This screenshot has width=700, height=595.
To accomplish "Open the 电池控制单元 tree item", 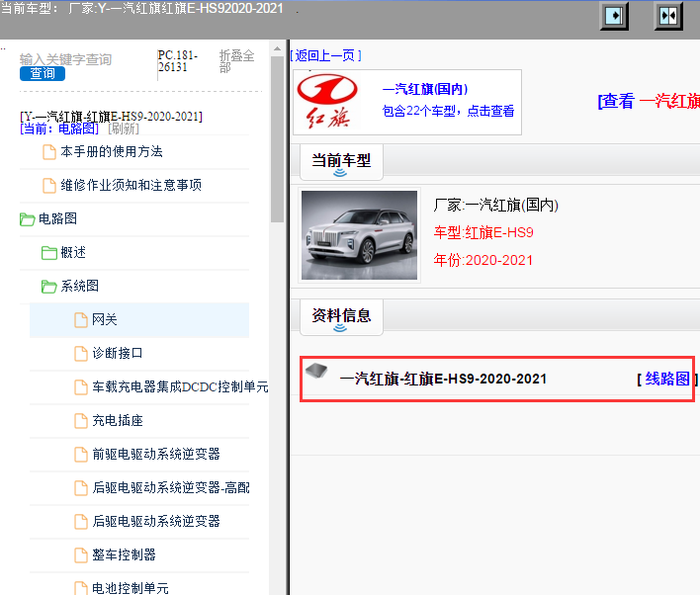I will 131,588.
